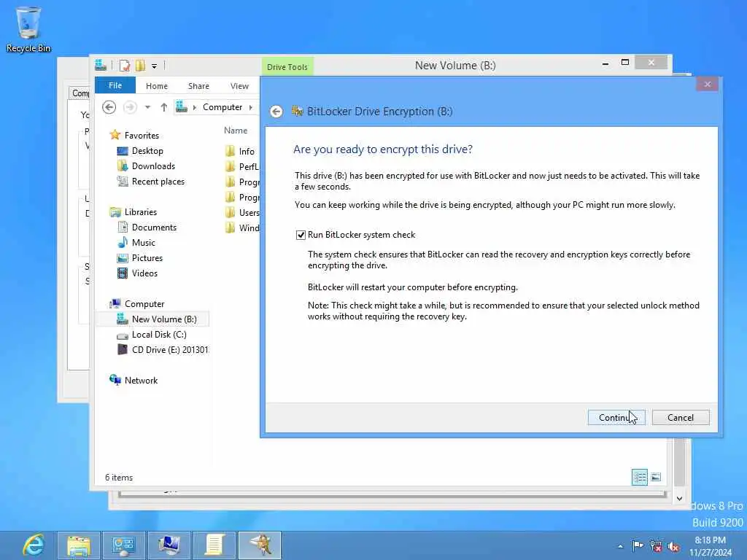Screen dimensions: 747x560
Task: Open Customize Quick Access Toolbar dropdown
Action: pos(155,66)
